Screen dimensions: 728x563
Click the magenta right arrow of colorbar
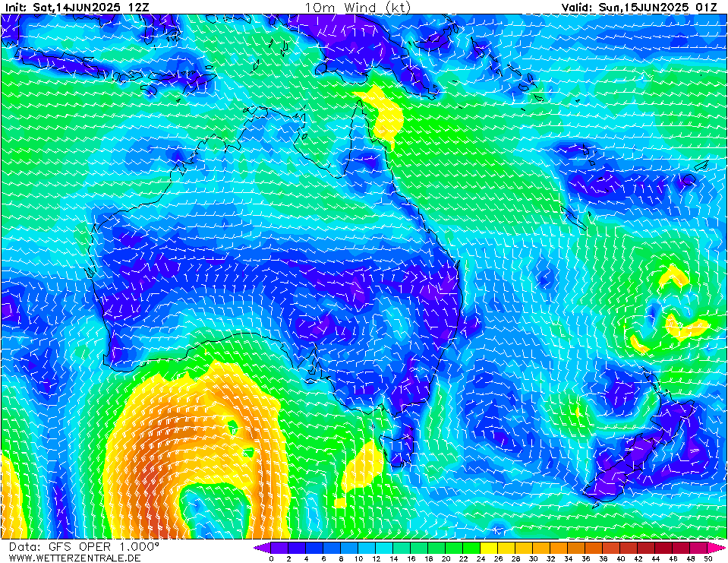point(717,547)
